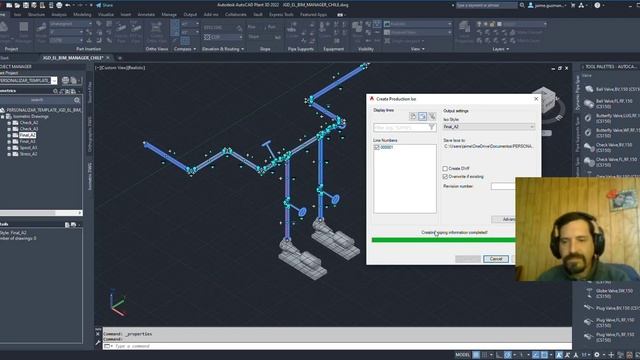Open the Output ribbon tab
The width and height of the screenshot is (640, 360).
[190, 14]
